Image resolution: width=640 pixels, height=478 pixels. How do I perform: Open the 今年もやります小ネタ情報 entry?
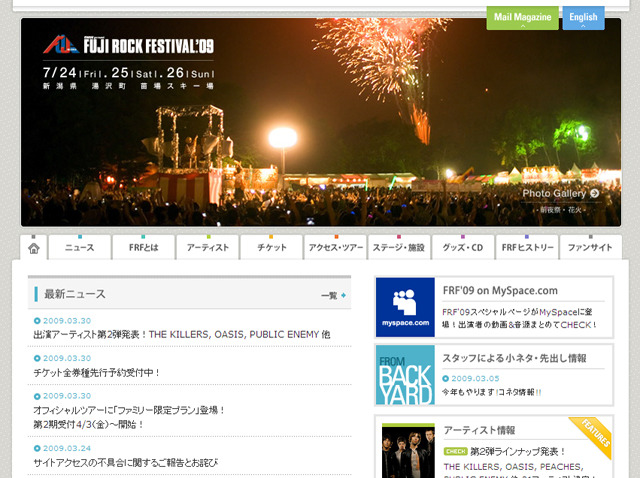[491, 392]
